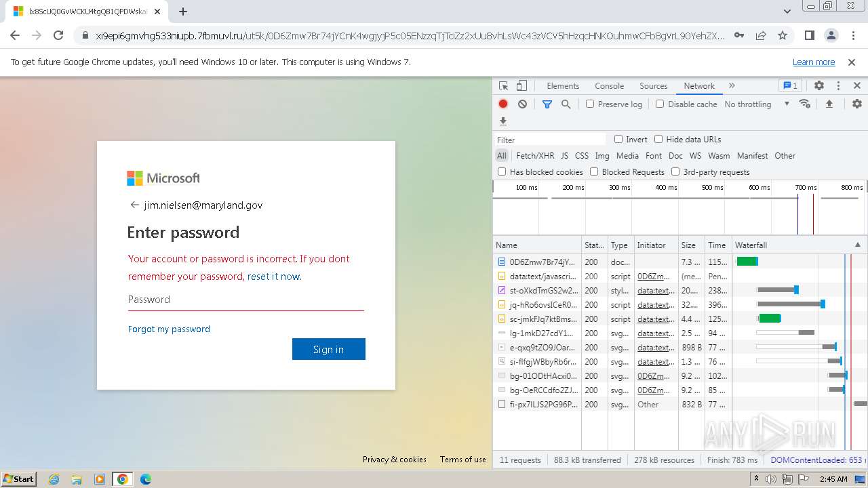
Task: Filter requests by Img type
Action: [602, 156]
